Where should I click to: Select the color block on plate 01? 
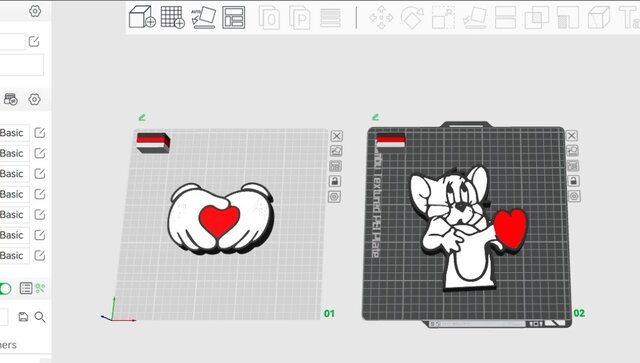click(x=153, y=143)
